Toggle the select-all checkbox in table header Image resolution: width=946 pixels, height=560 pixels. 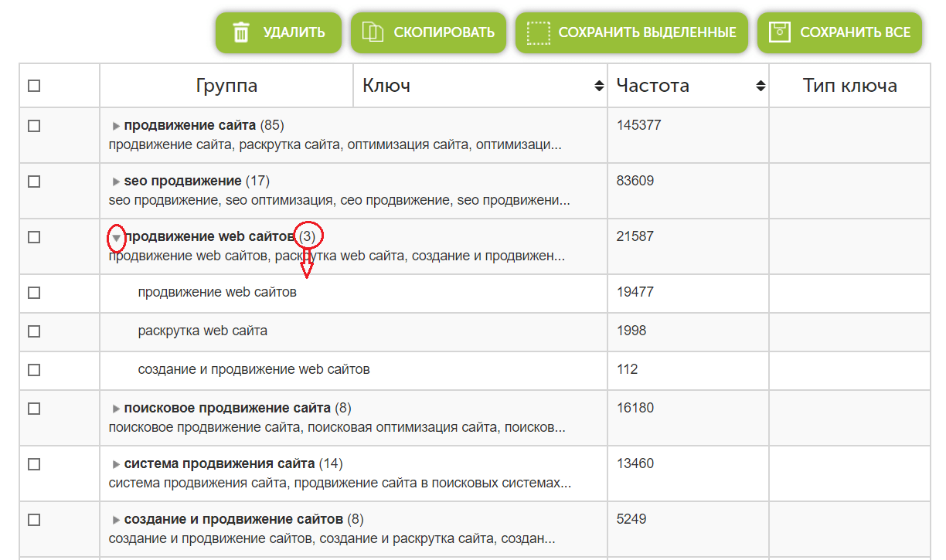[x=34, y=86]
